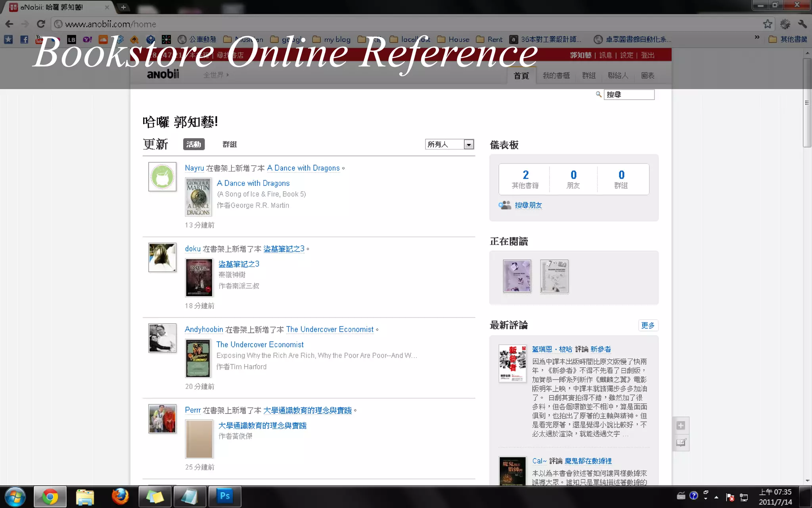Open the Rent bookmarks folder
Screen dimensions: 812x508
(x=489, y=39)
